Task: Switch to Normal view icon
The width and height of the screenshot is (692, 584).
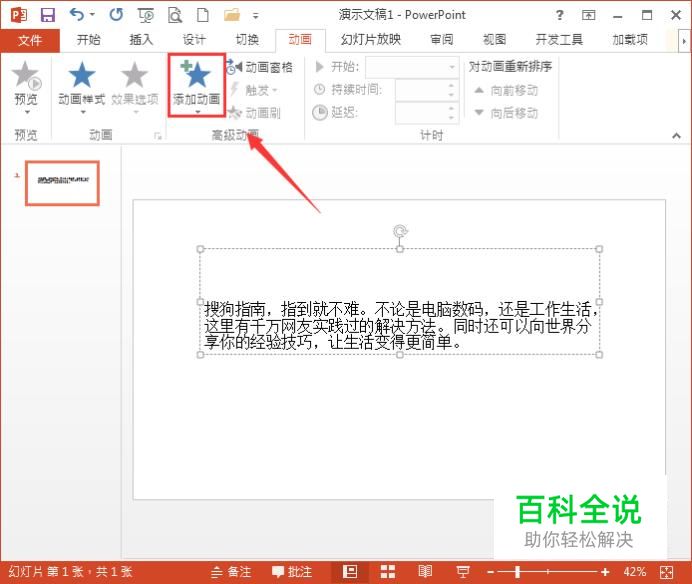Action: point(350,572)
